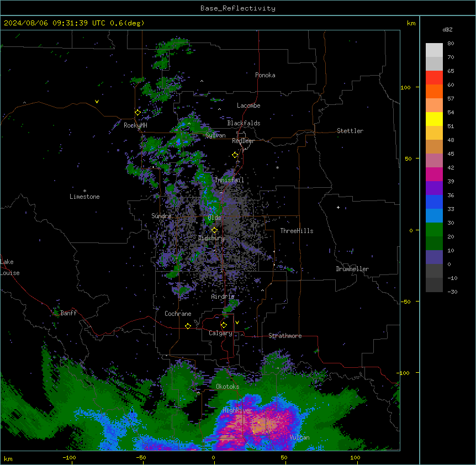Select the red 60-65 dBZ legend swatch
The height and width of the screenshot is (465, 476).
(x=434, y=77)
